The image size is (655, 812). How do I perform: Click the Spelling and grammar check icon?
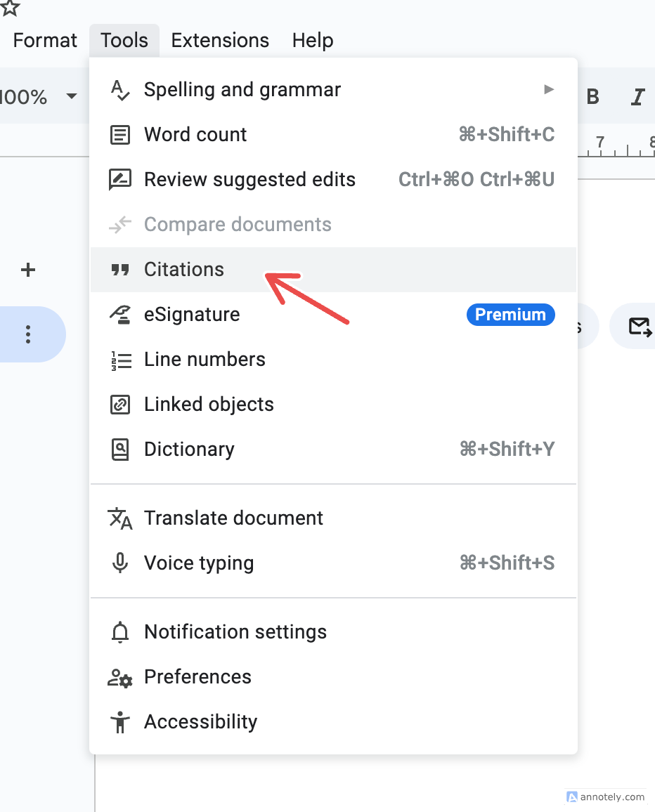click(120, 90)
